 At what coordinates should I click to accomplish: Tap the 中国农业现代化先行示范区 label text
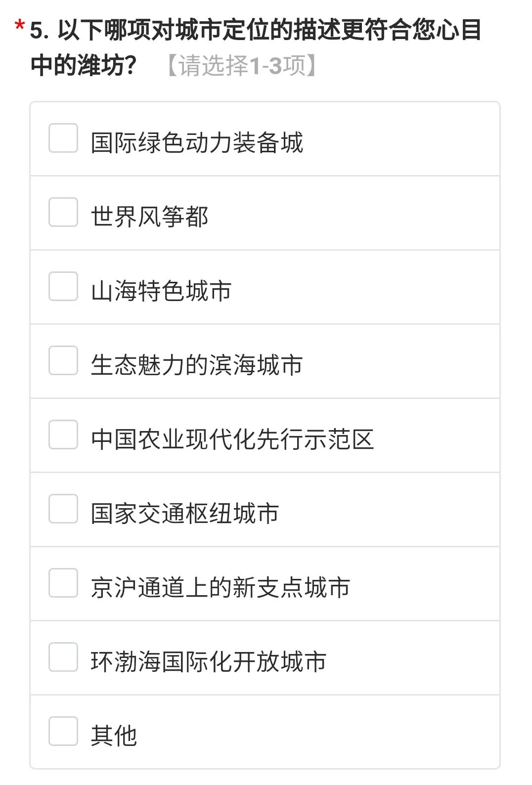tap(232, 439)
